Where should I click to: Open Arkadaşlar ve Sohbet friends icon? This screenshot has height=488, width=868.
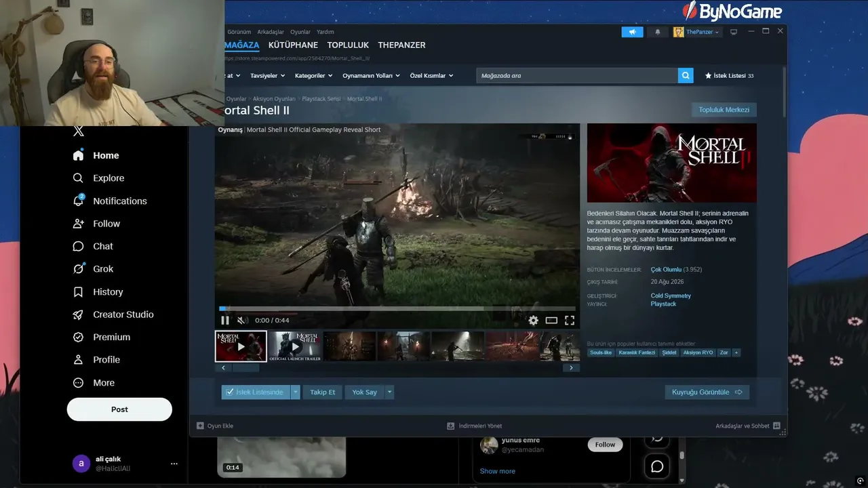(x=776, y=426)
